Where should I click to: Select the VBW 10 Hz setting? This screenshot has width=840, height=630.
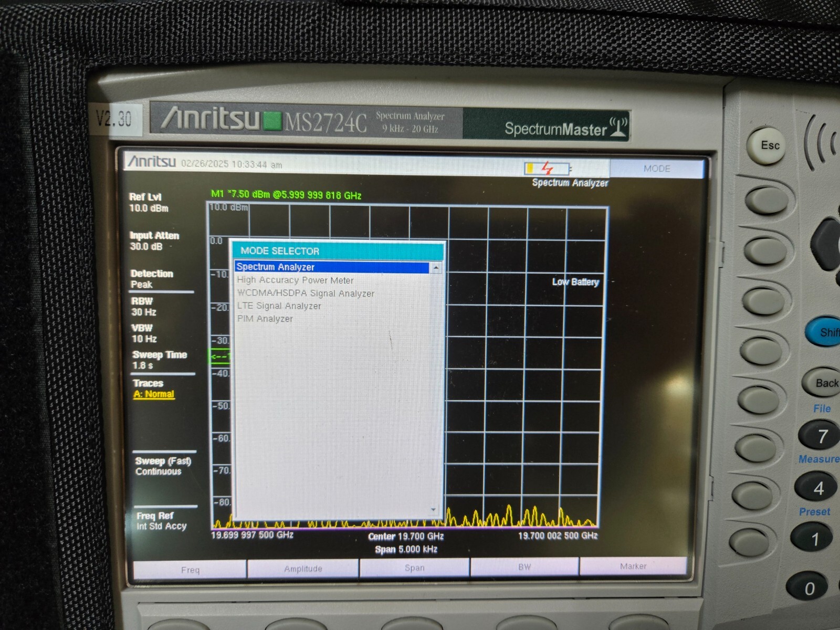click(144, 333)
